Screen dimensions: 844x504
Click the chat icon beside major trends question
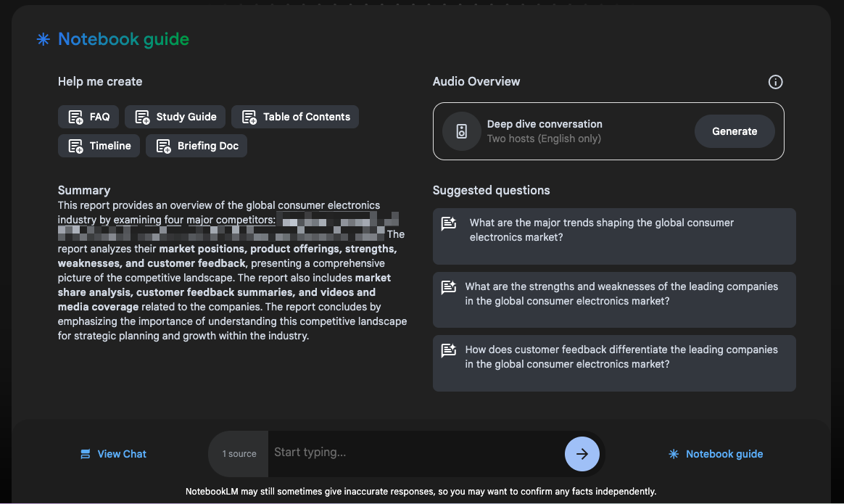click(449, 223)
